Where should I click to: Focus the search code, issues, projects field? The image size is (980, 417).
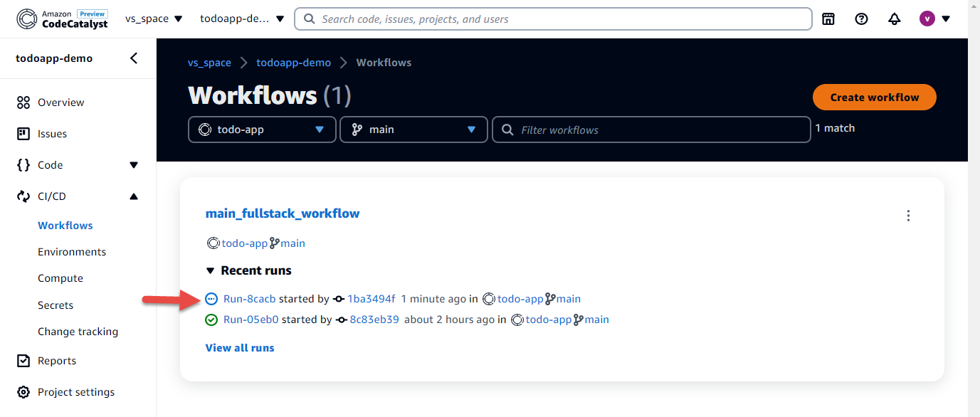pos(553,19)
